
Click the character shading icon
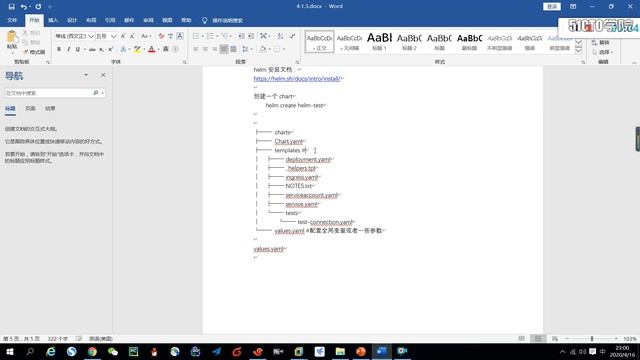[x=166, y=49]
